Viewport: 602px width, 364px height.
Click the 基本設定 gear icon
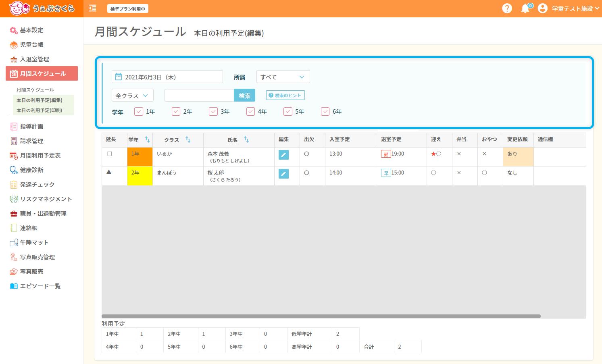click(x=14, y=30)
